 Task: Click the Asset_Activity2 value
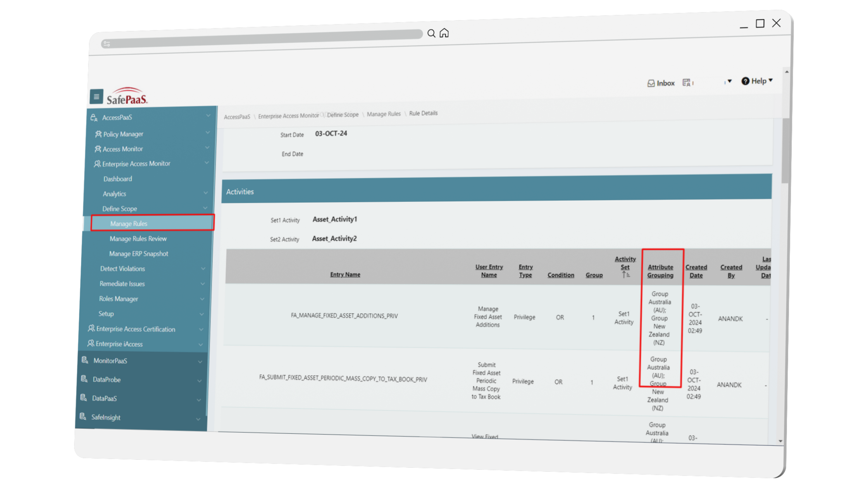point(334,239)
